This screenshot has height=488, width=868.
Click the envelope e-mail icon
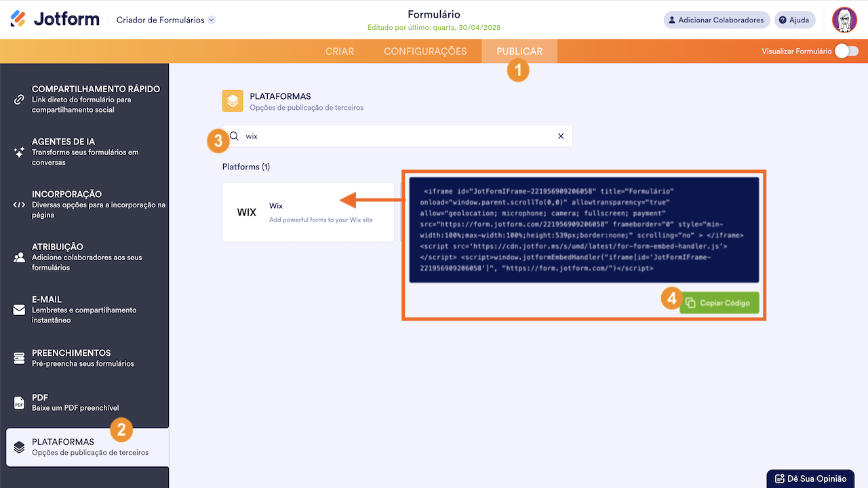pyautogui.click(x=19, y=310)
